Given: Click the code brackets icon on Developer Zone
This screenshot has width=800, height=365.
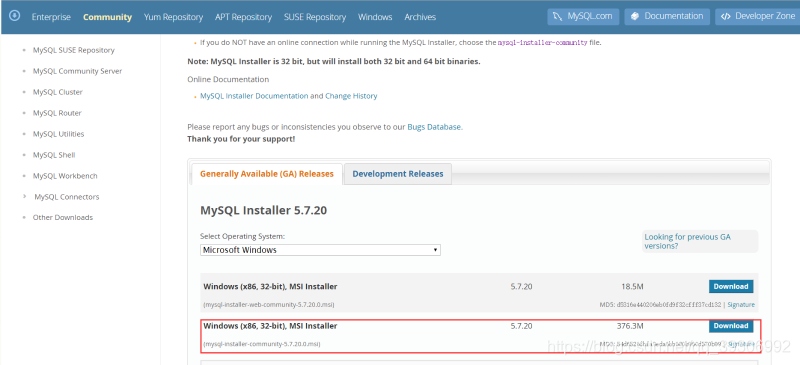Looking at the screenshot, I should (x=726, y=16).
